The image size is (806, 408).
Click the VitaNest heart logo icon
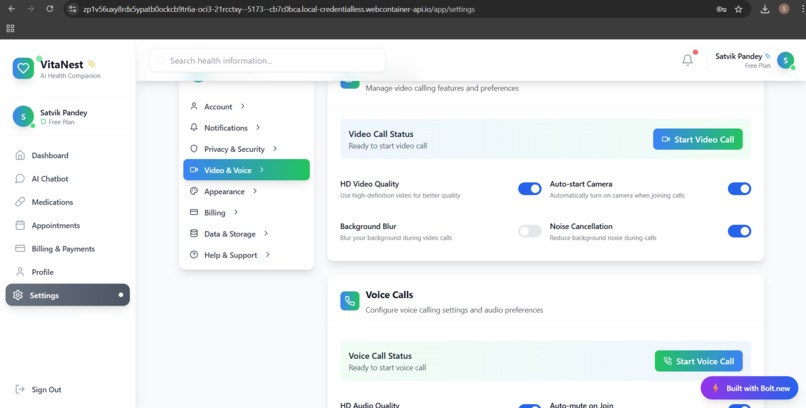pos(23,68)
